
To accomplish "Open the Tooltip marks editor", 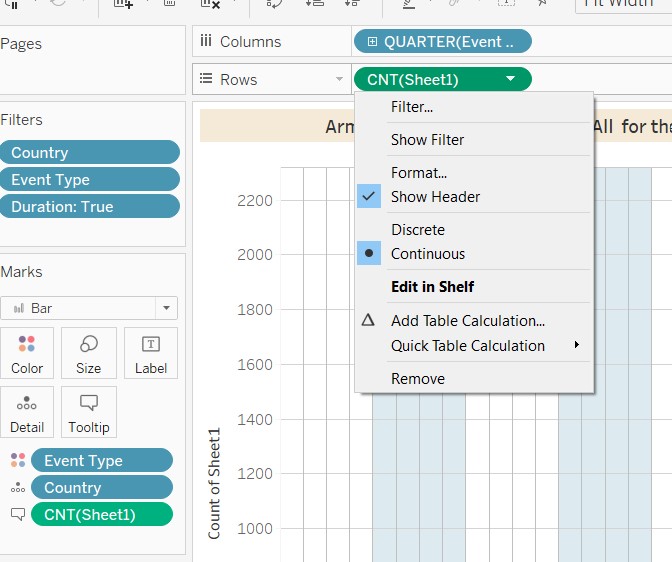I will click(88, 412).
